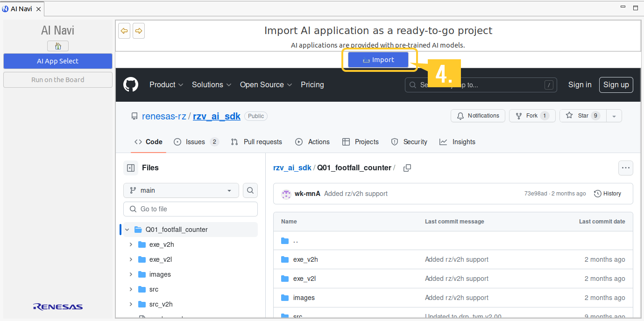Open the Pricing page
The image size is (644, 321).
point(312,85)
